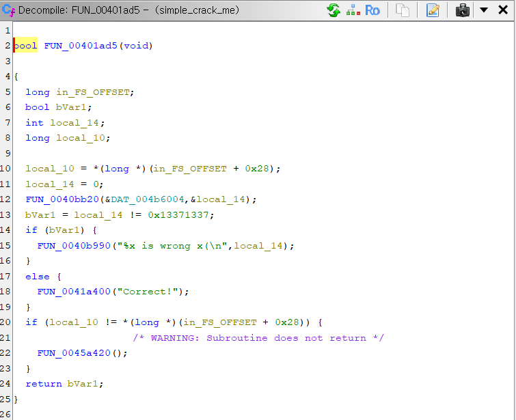The width and height of the screenshot is (516, 420).
Task: Click the 'bool' return type keyword
Action: pyautogui.click(x=26, y=46)
